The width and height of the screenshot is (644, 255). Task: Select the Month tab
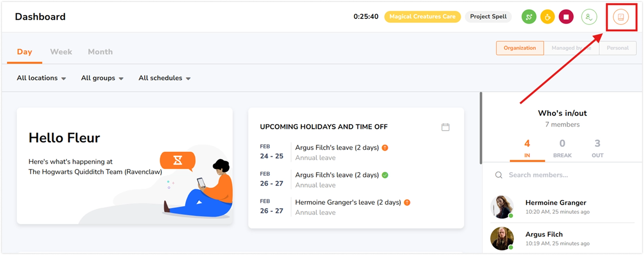click(100, 52)
